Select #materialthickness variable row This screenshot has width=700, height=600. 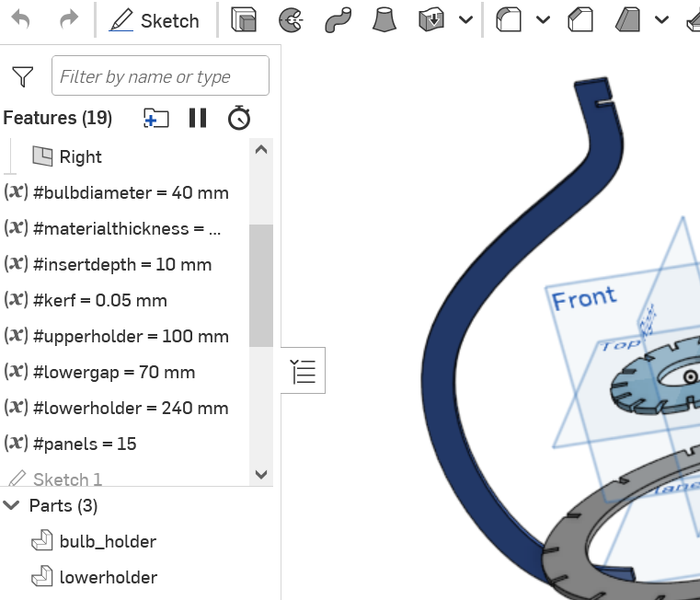[x=125, y=228]
